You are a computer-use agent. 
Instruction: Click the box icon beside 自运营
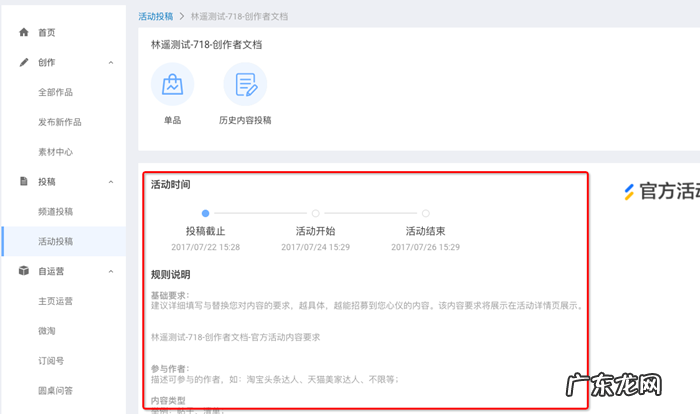tap(24, 271)
